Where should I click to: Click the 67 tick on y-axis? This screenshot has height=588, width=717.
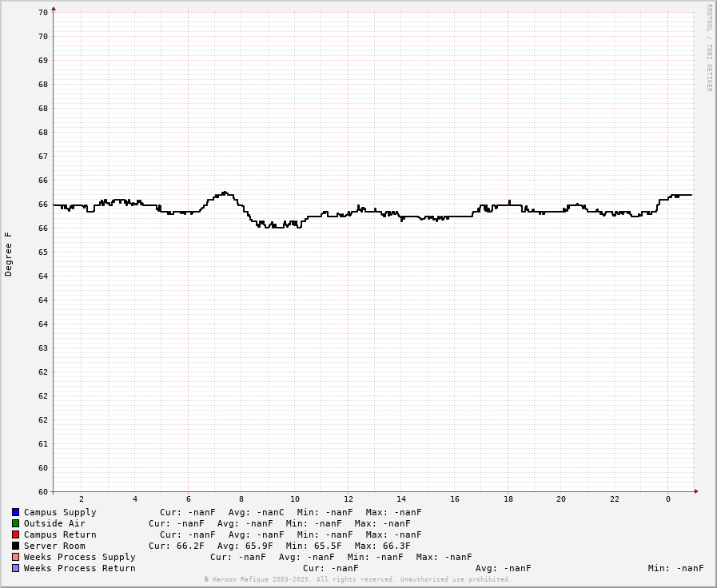tap(43, 156)
